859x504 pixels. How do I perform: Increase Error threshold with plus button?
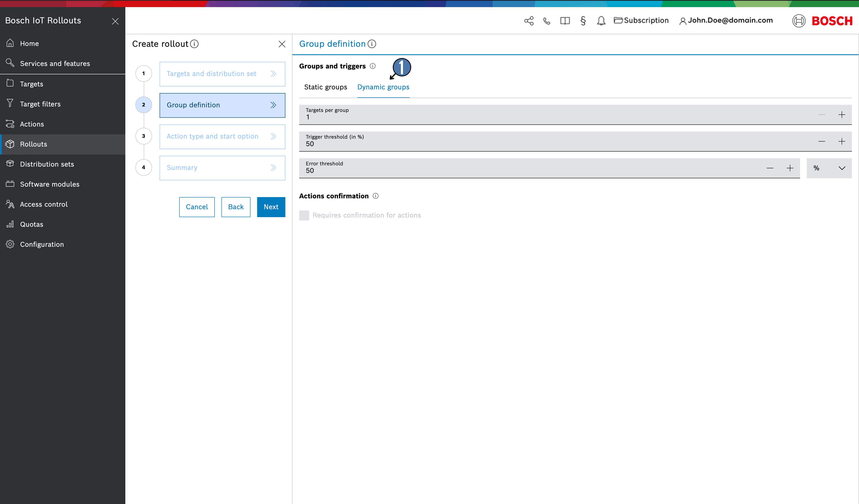[x=790, y=168]
